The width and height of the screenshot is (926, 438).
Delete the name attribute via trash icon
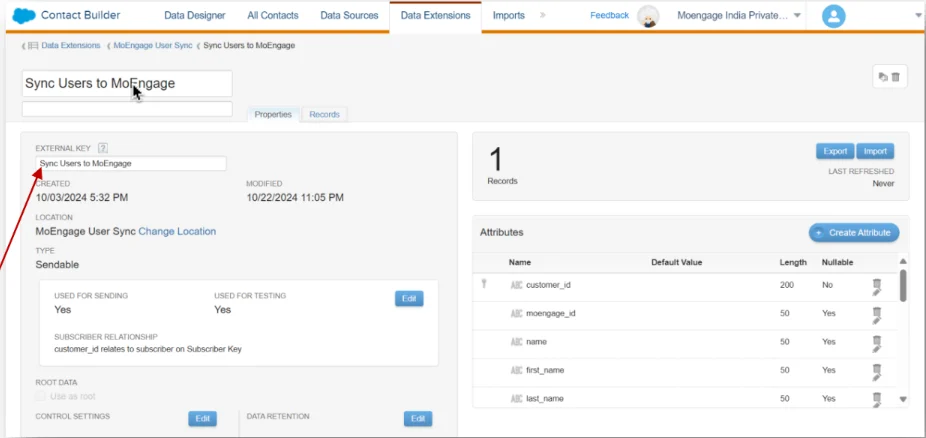[x=877, y=339]
